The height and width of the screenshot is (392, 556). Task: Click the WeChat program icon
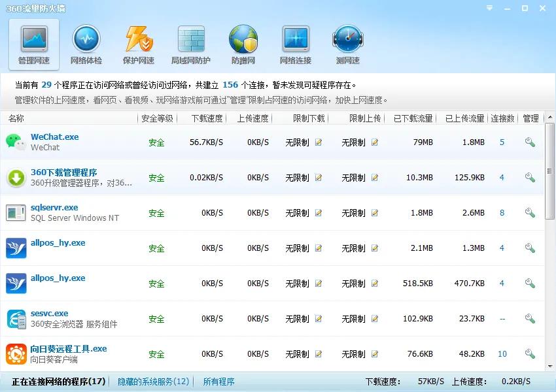pos(15,140)
